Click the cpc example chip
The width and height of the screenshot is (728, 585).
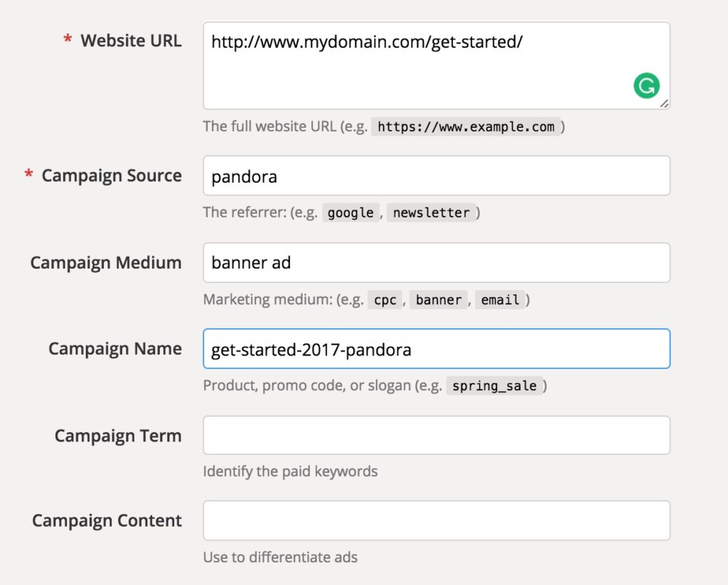(x=385, y=300)
